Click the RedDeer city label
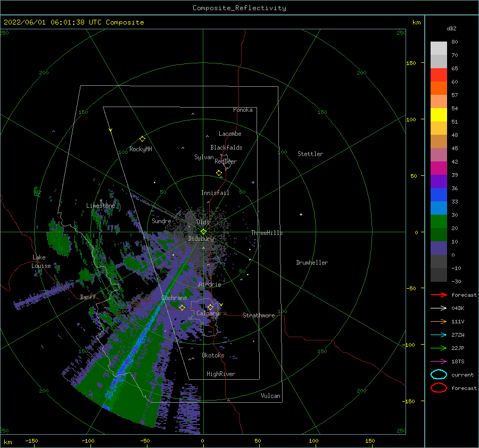 coord(226,161)
